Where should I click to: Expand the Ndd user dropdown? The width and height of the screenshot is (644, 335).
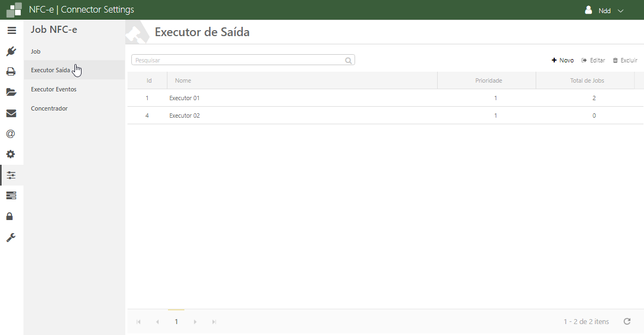[605, 10]
